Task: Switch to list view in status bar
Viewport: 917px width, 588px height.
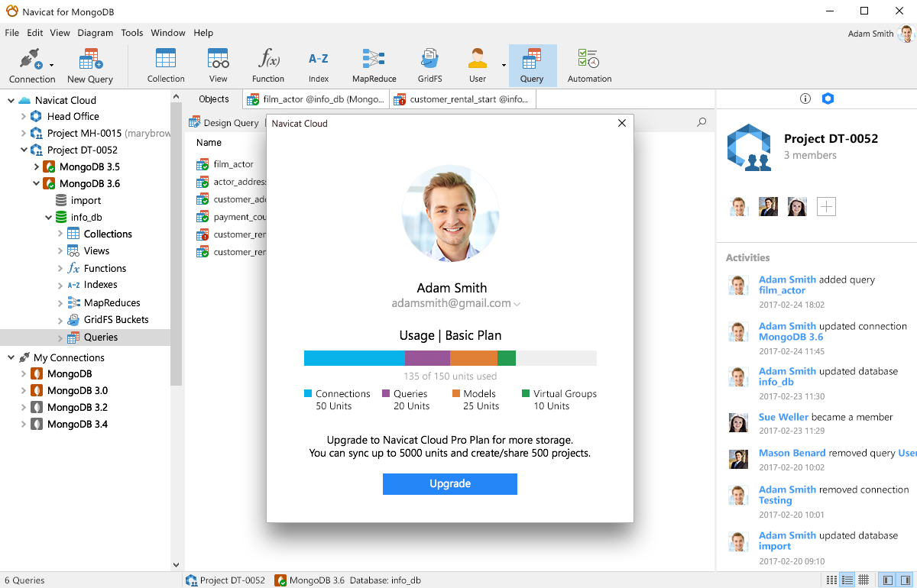Action: click(830, 580)
